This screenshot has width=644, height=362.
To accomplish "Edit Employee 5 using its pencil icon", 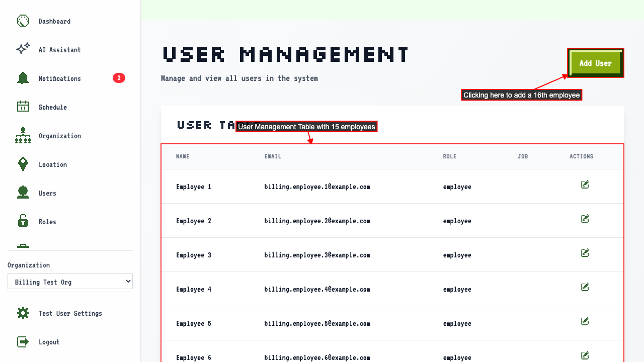I will click(585, 322).
